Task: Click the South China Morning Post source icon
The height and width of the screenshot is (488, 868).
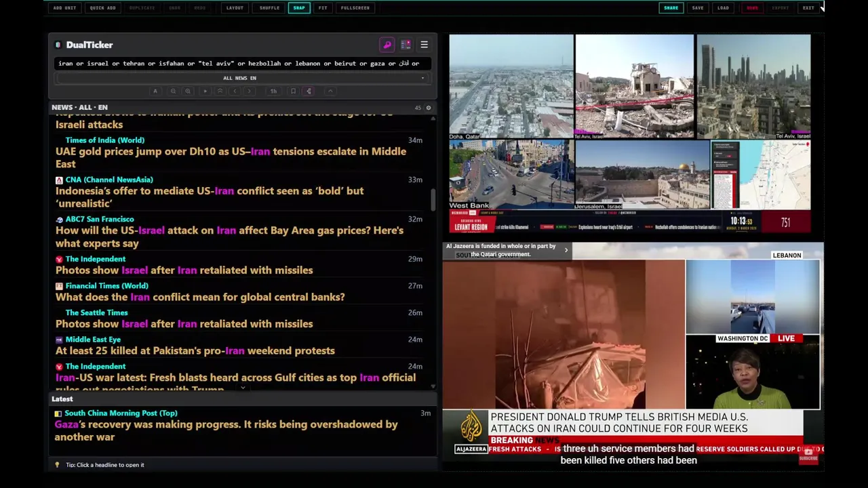Action: 58,413
